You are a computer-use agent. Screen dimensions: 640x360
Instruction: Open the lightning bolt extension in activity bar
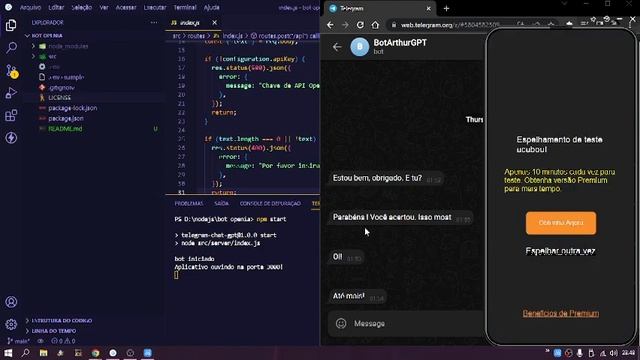[11, 138]
